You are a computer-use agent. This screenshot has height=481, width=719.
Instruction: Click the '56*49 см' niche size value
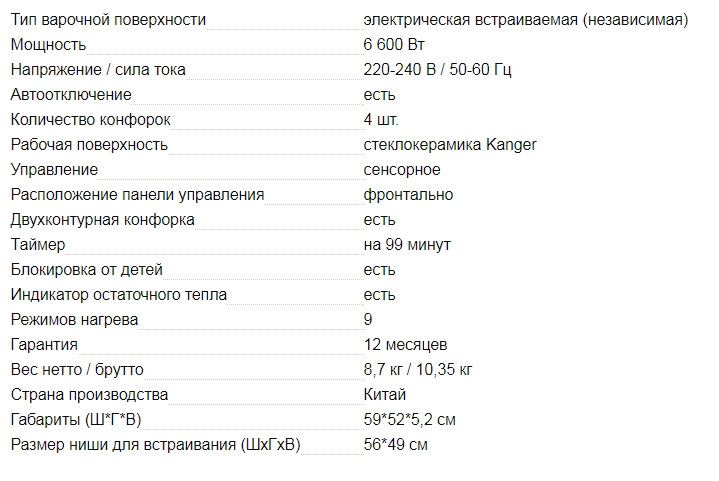[397, 445]
